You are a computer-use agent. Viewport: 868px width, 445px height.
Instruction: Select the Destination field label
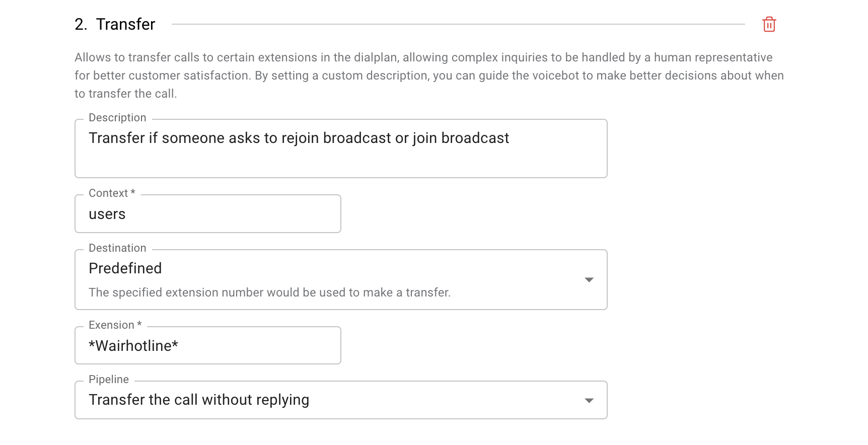(117, 248)
